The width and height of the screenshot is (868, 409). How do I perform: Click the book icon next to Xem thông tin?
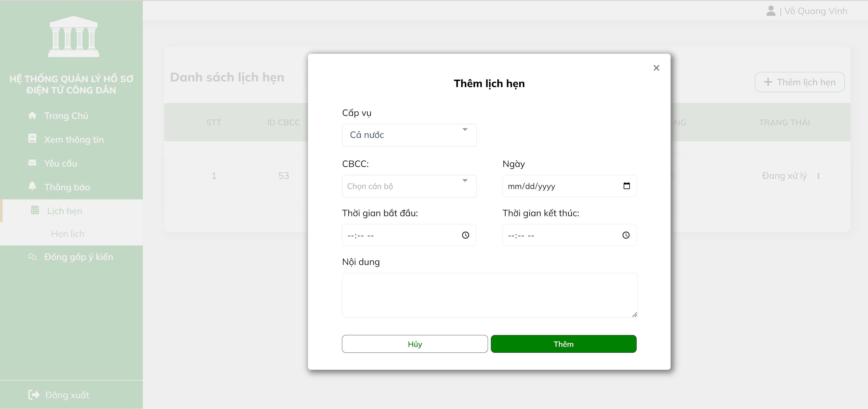tap(33, 139)
